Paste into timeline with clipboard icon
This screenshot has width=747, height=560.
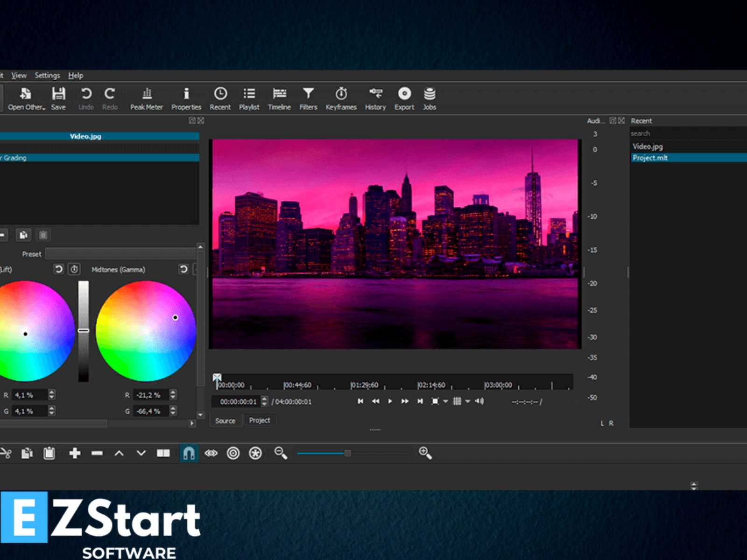coord(49,453)
